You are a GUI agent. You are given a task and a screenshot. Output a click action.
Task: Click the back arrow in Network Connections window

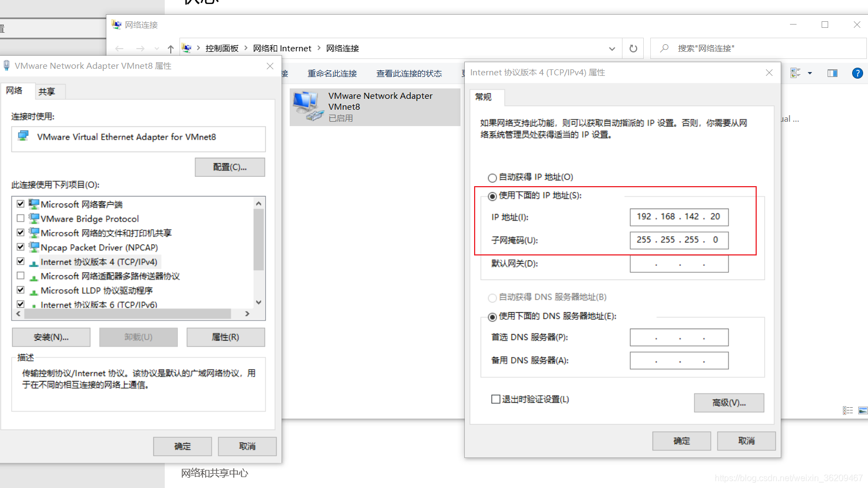[x=119, y=49]
